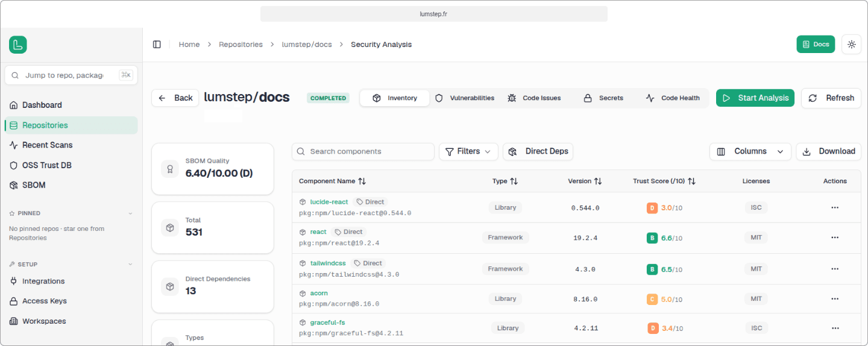The height and width of the screenshot is (346, 868).
Task: Click the Direct Dependencies card icon
Action: tap(170, 287)
